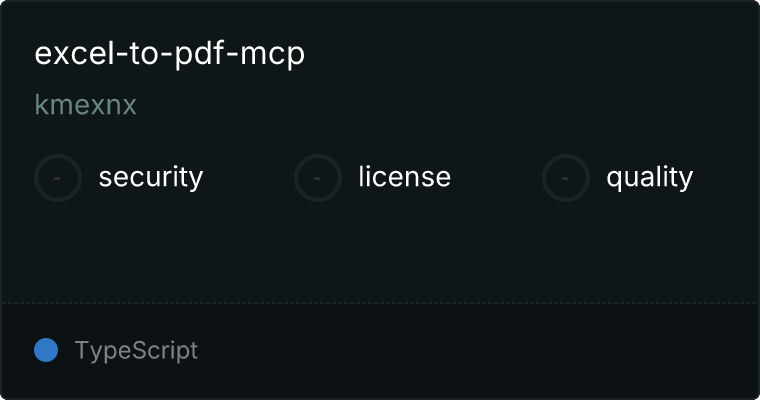Image resolution: width=760 pixels, height=400 pixels.
Task: Select the security label text
Action: coord(151,177)
